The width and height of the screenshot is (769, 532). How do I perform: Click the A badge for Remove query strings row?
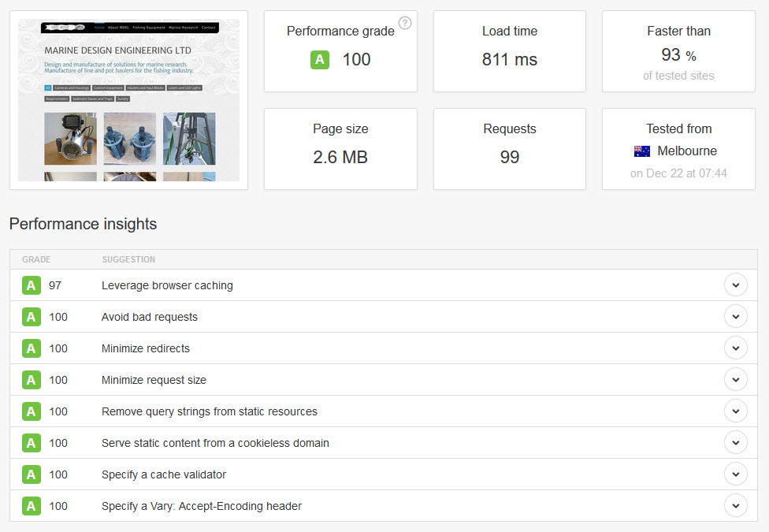[32, 411]
